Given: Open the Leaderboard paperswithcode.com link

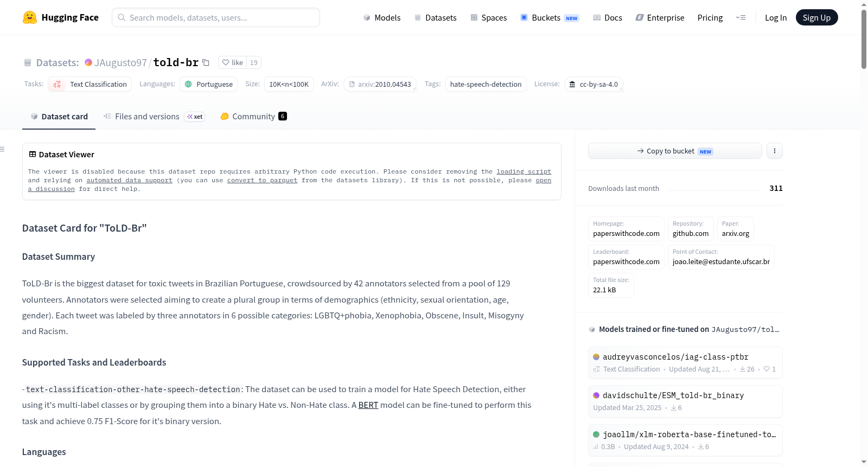Looking at the screenshot, I should pyautogui.click(x=626, y=257).
